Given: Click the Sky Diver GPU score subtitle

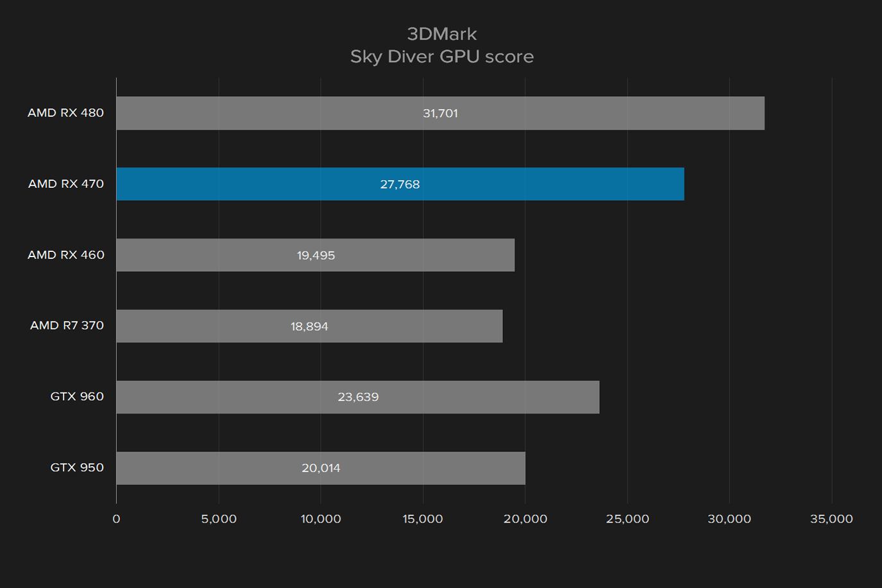Looking at the screenshot, I should (442, 56).
